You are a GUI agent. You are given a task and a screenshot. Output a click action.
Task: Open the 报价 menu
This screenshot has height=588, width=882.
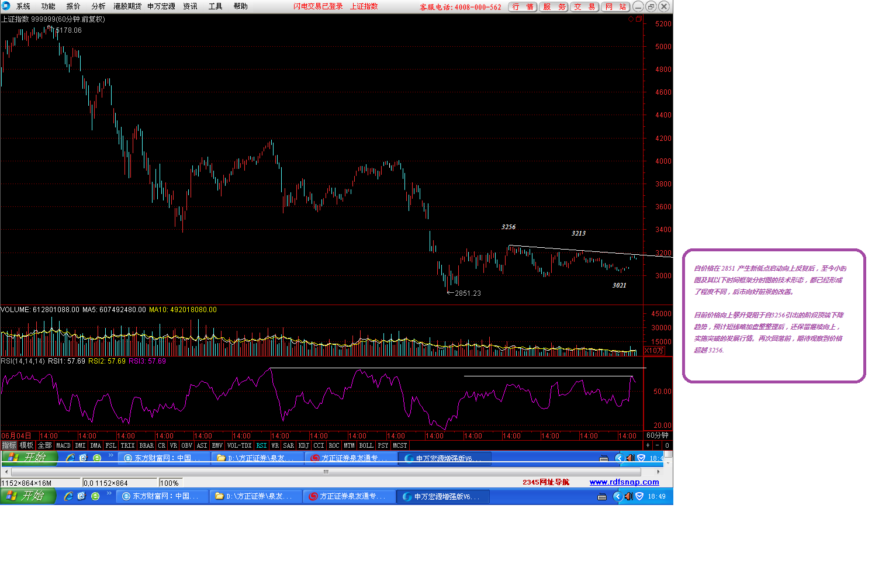point(74,6)
